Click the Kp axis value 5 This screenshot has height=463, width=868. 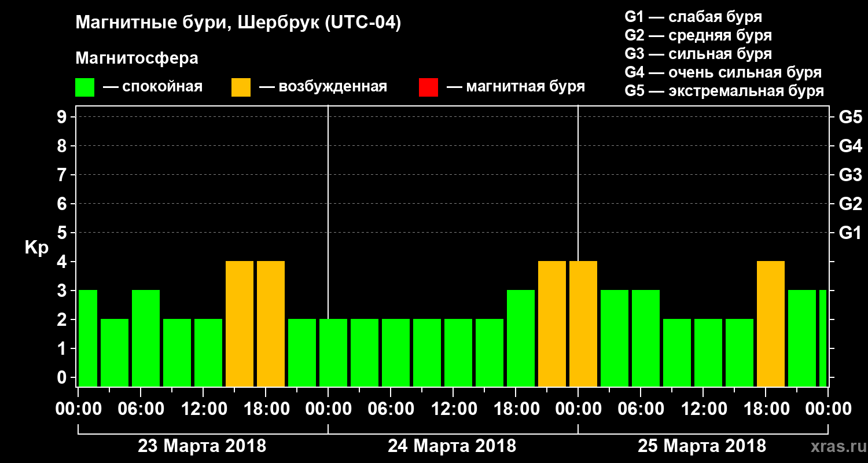[63, 233]
